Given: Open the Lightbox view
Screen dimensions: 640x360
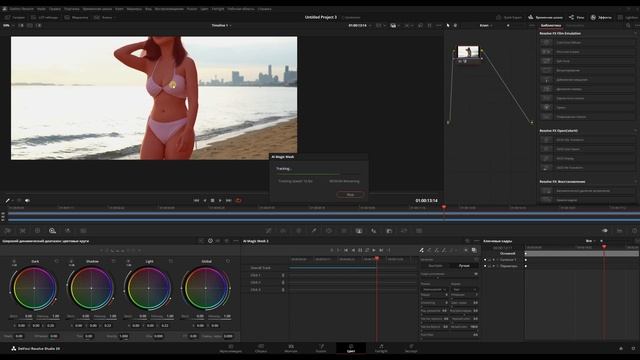Looking at the screenshot, I should coord(628,18).
